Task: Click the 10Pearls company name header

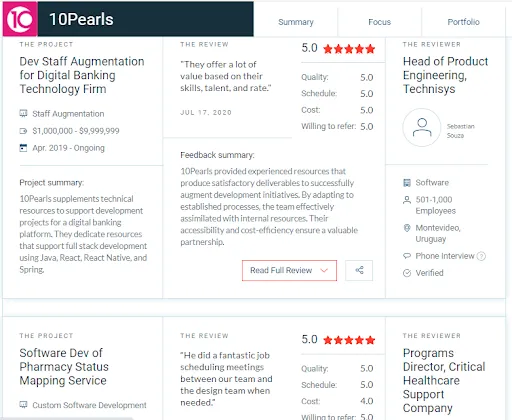Action: coord(81,19)
